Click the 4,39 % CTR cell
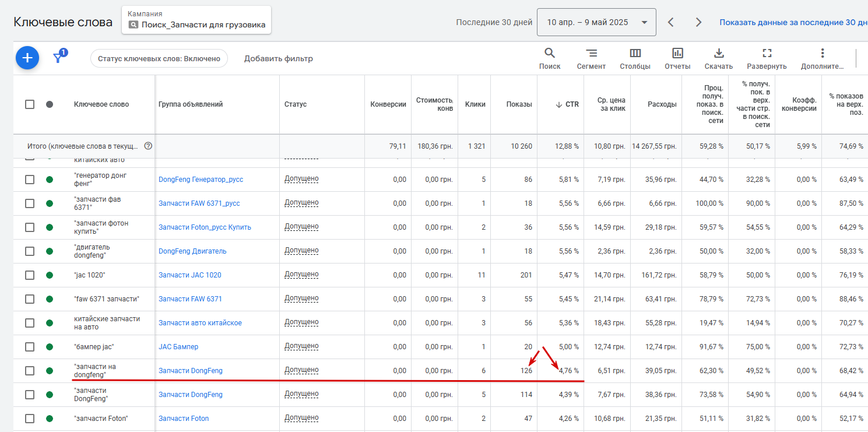This screenshot has height=432, width=868. pos(568,395)
